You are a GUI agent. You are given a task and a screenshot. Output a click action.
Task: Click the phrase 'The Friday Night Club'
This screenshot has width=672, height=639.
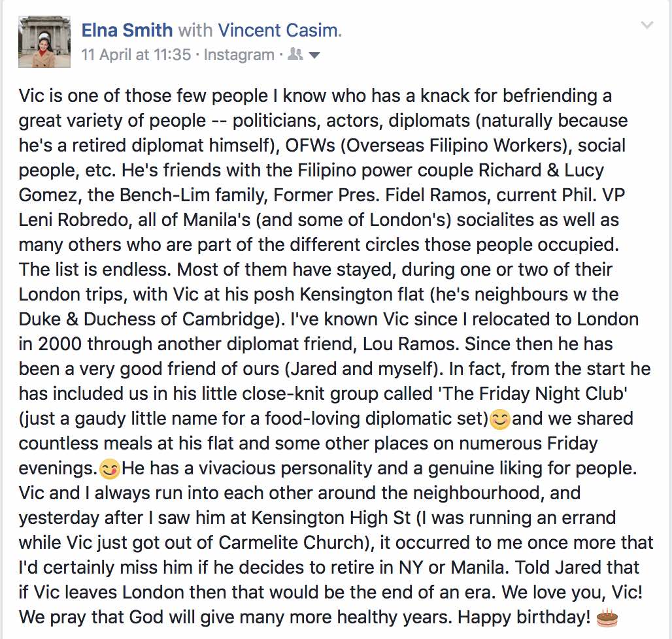532,393
